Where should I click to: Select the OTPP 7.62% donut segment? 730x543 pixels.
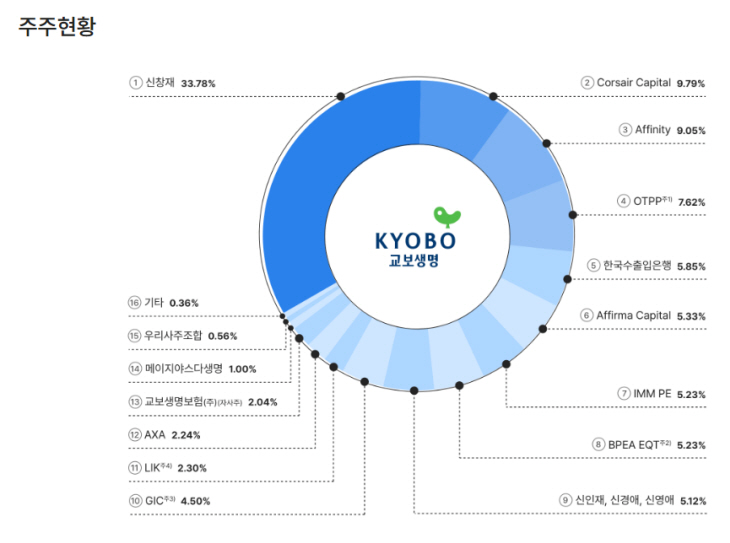pyautogui.click(x=542, y=217)
